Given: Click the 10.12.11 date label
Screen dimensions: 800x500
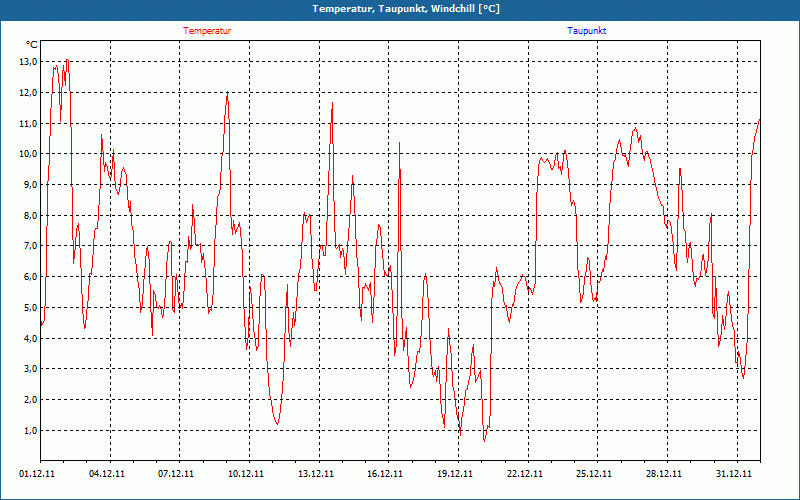Looking at the screenshot, I should [x=246, y=473].
